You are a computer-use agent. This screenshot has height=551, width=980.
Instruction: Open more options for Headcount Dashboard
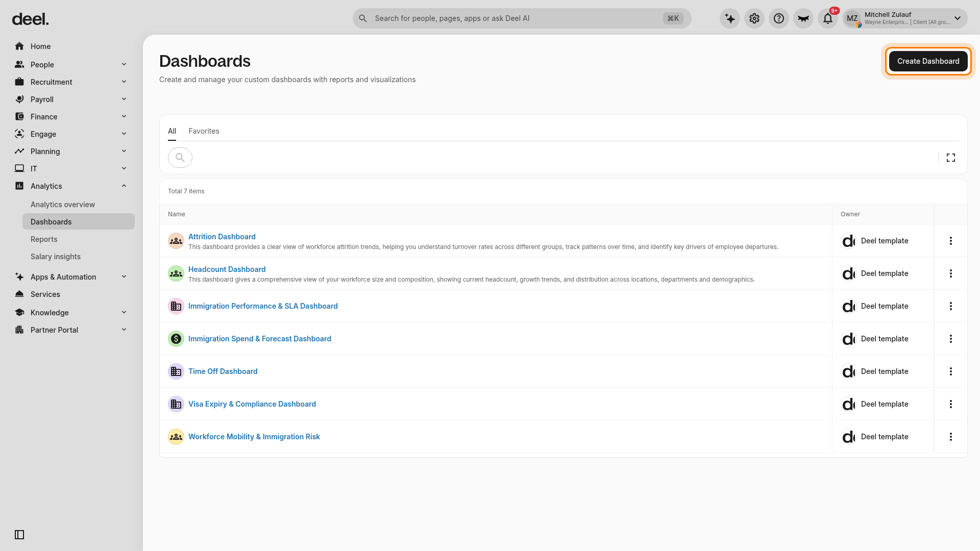click(x=951, y=273)
